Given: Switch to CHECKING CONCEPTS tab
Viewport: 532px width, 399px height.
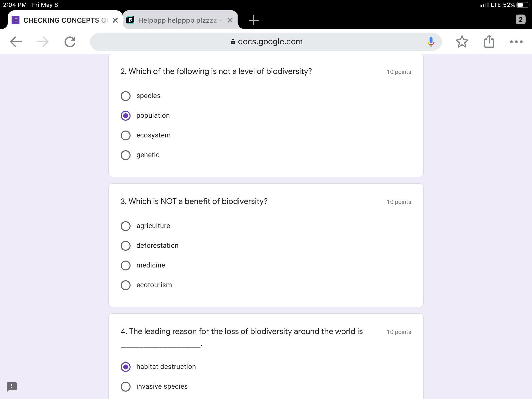Looking at the screenshot, I should [62, 20].
